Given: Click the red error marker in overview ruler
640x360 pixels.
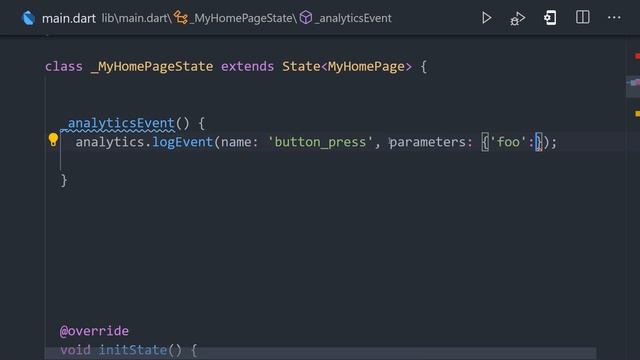Looking at the screenshot, I should coord(637,56).
